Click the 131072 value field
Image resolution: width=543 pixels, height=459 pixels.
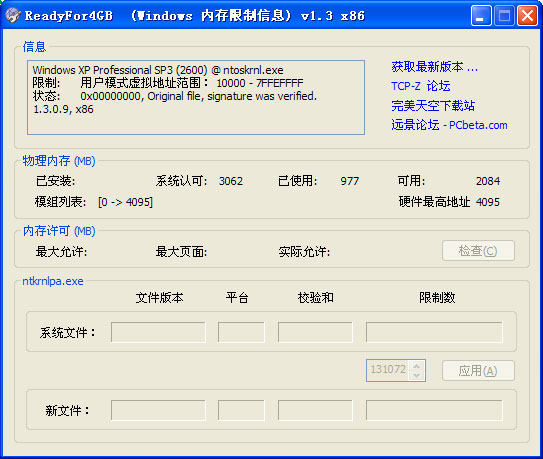(x=388, y=370)
